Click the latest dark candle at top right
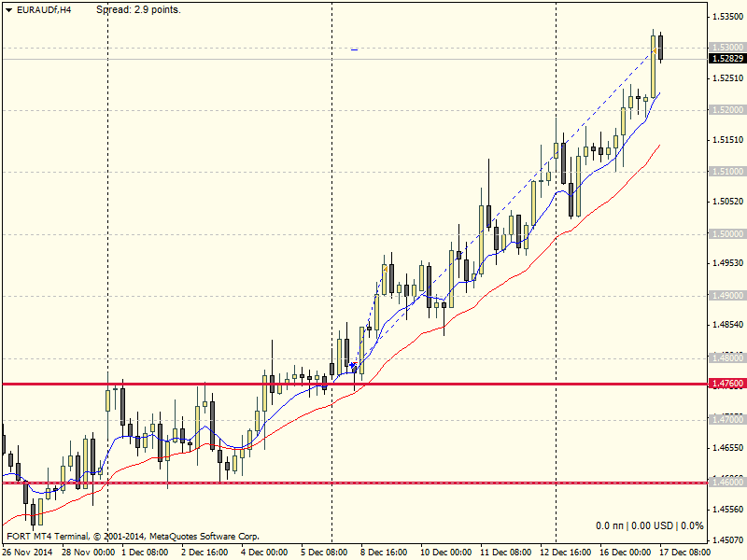Viewport: 747px width, 560px height. [661, 48]
